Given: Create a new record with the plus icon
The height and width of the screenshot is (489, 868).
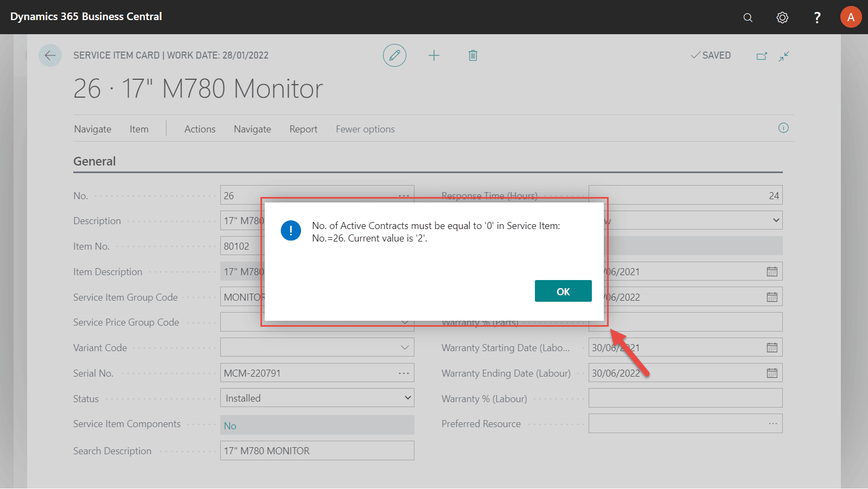Looking at the screenshot, I should coord(434,55).
